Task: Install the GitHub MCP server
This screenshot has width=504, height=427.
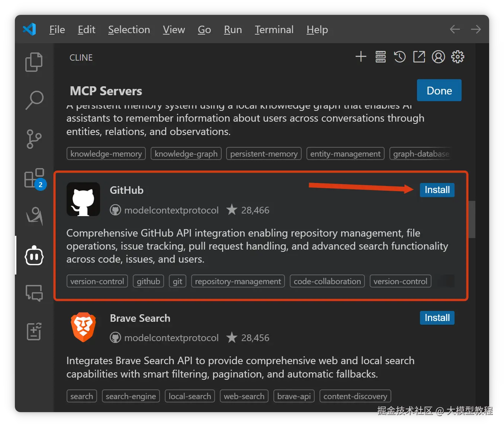Action: click(437, 190)
